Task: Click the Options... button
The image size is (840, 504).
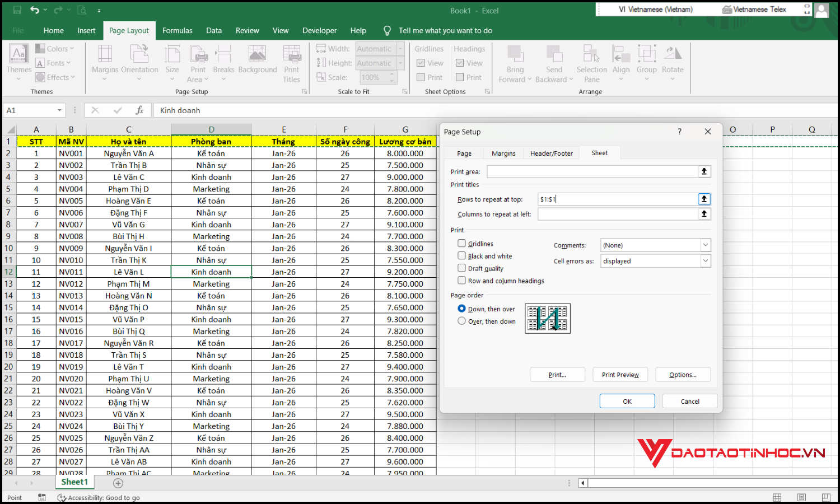Action: pos(683,374)
